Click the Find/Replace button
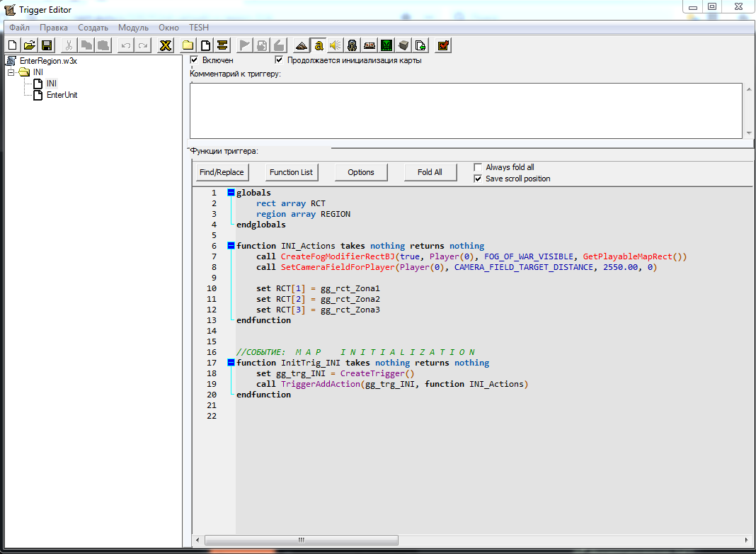 click(x=222, y=172)
